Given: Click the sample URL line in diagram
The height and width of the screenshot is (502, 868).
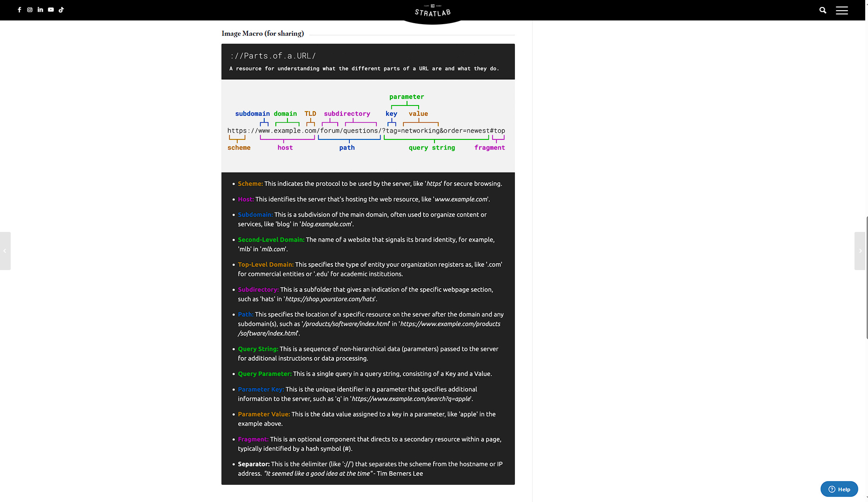Looking at the screenshot, I should [366, 131].
